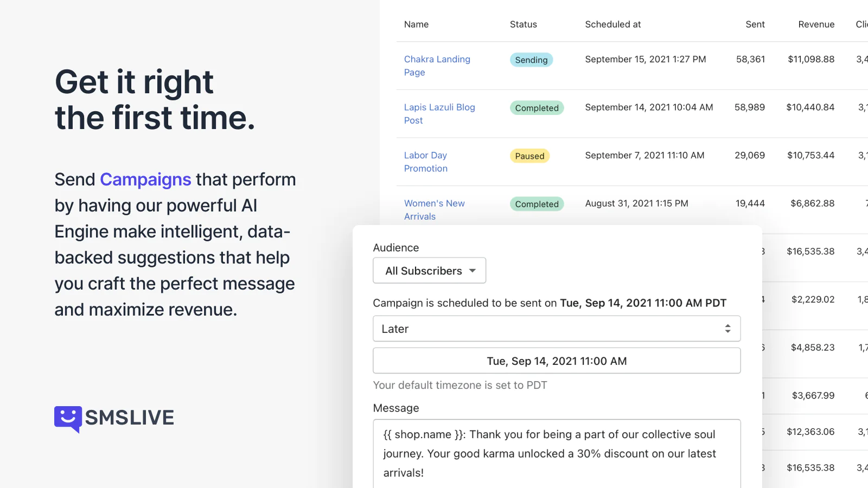Open the Chakra Landing Page campaign

click(x=437, y=66)
